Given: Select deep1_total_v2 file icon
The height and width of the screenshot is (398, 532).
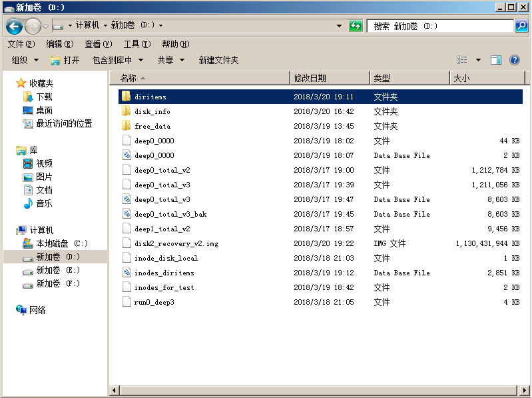Looking at the screenshot, I should click(127, 229).
